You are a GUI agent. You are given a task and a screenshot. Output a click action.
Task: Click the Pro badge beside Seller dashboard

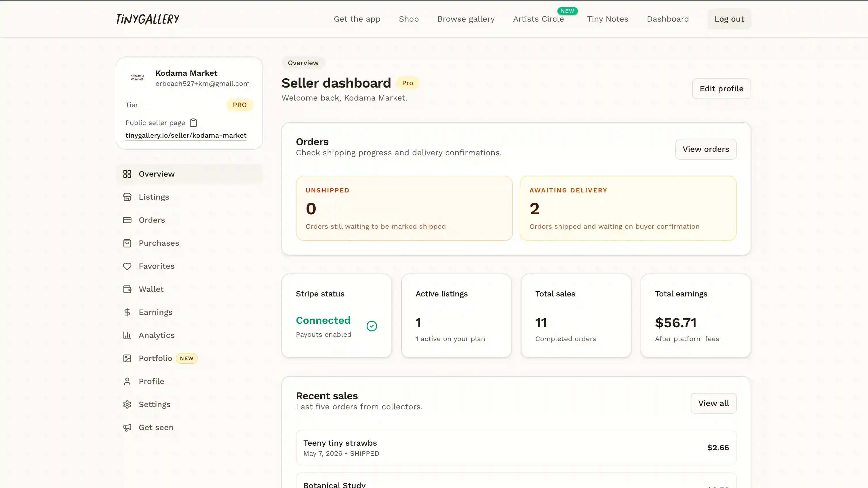(x=408, y=83)
